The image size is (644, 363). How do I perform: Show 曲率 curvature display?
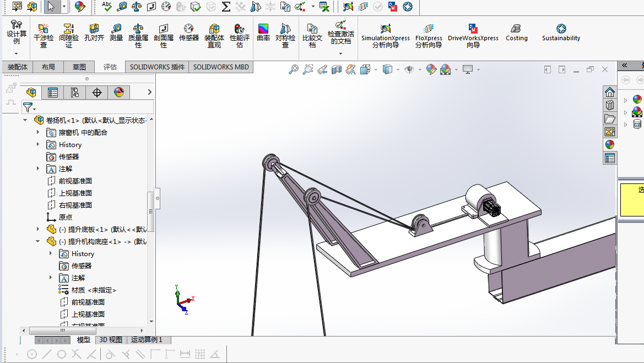pos(263,32)
